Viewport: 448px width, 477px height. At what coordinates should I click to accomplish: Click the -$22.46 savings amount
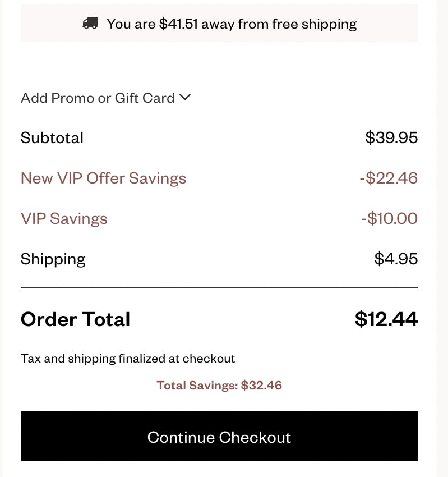[x=389, y=178]
